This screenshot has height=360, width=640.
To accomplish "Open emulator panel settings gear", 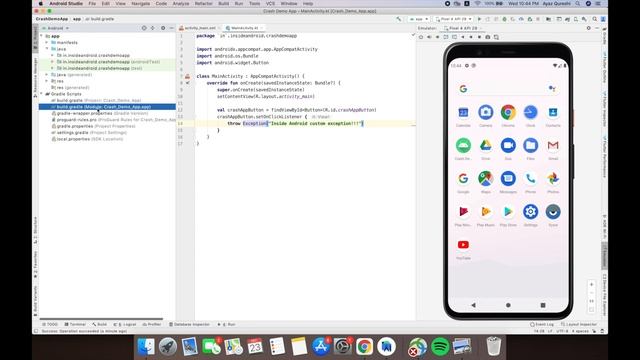I will point(589,28).
